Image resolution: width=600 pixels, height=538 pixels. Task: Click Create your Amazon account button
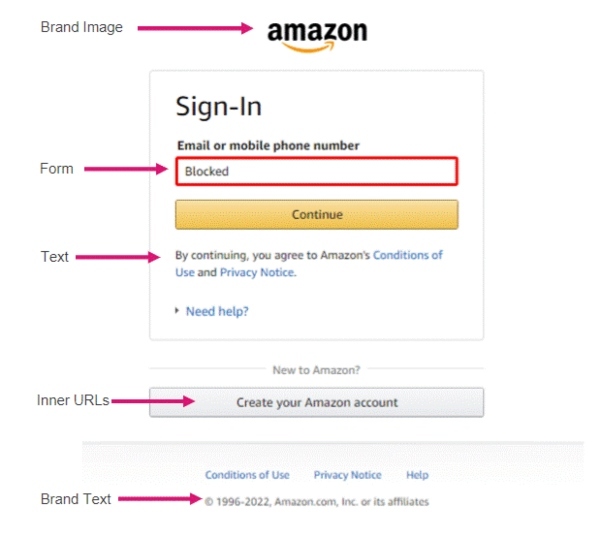[x=316, y=403]
